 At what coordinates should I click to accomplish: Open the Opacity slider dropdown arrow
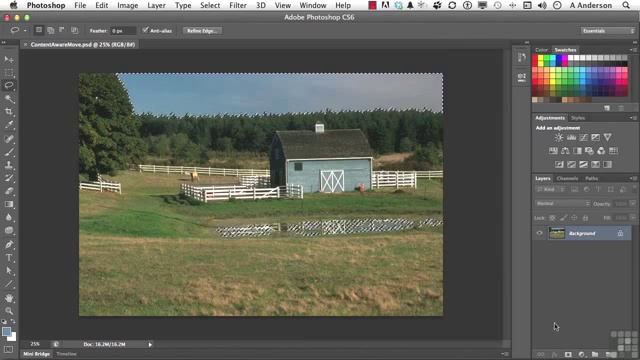pos(633,203)
